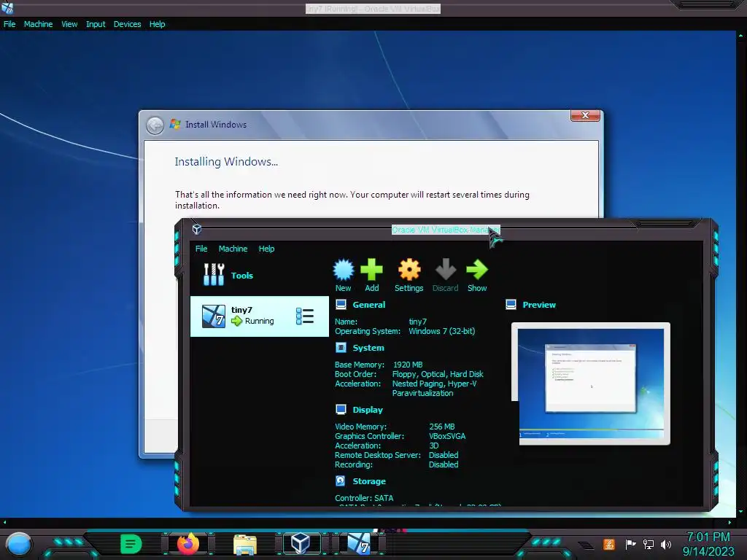The width and height of the screenshot is (747, 560).
Task: Open the View menu of the VM window
Action: coord(69,24)
